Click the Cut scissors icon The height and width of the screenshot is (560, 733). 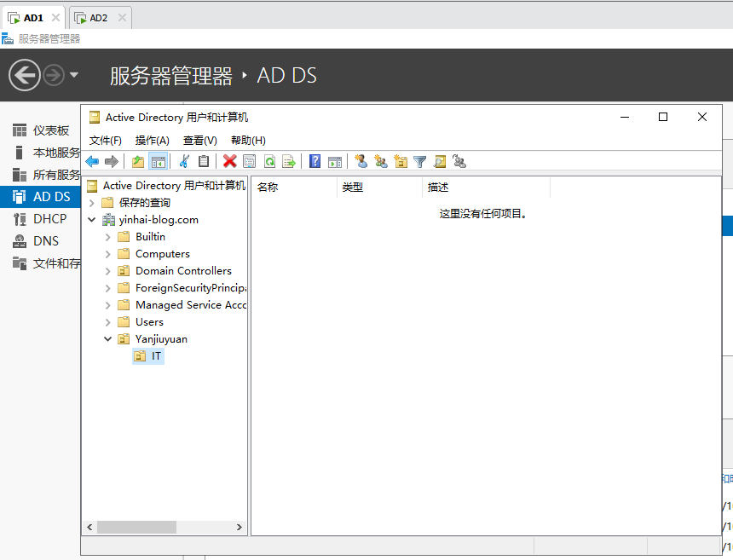[x=184, y=162]
